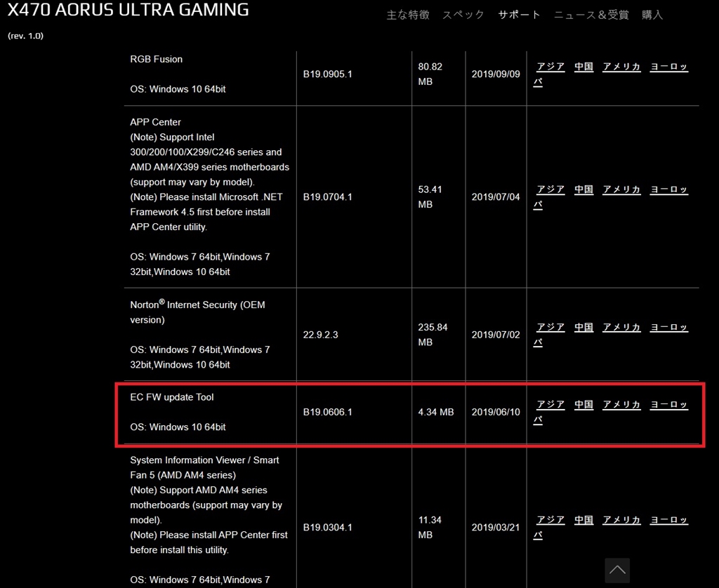Screen dimensions: 719x588
Task: Select the install APP Center first note
Action: point(209,542)
